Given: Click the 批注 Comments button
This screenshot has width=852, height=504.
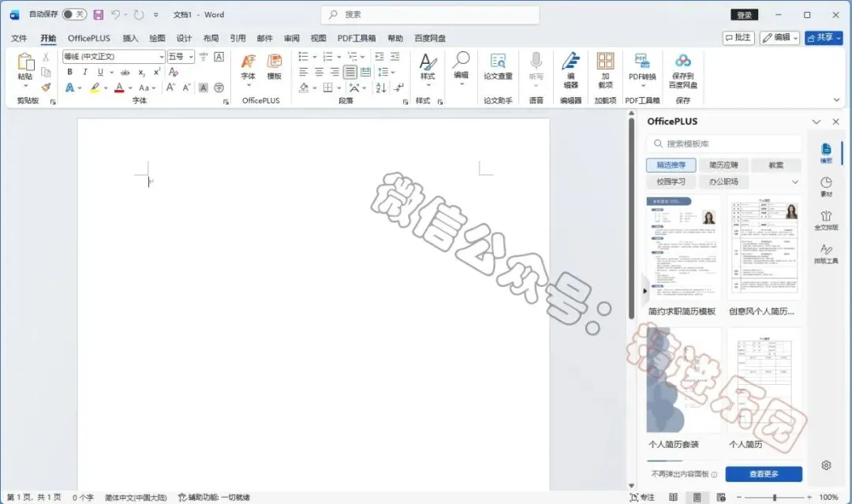Looking at the screenshot, I should pos(738,38).
